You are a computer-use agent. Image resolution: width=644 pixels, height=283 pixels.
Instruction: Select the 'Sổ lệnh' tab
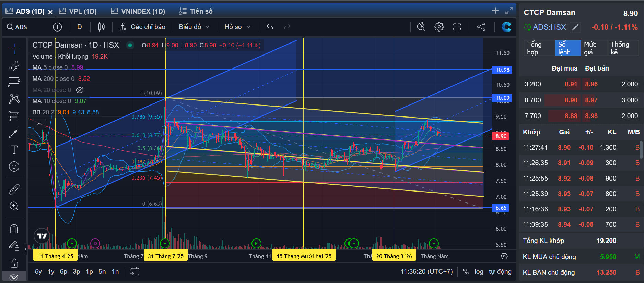pos(568,48)
